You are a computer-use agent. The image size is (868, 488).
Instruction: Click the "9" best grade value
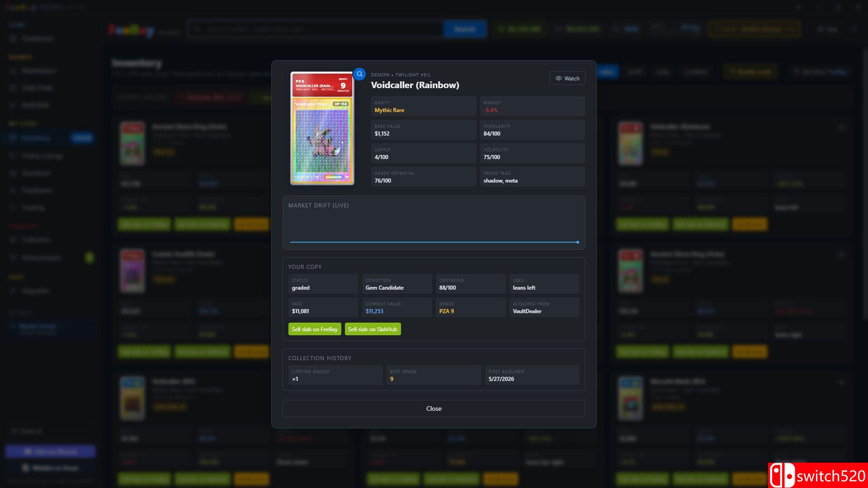[392, 379]
